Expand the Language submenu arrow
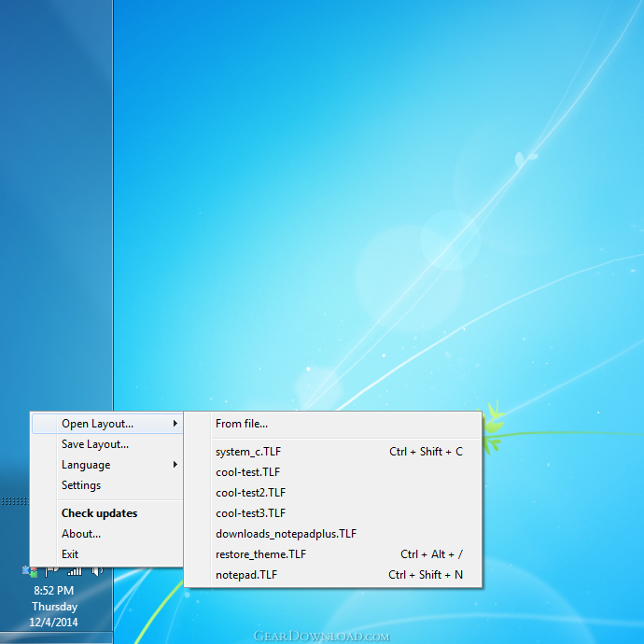Viewport: 644px width, 644px height. (175, 465)
